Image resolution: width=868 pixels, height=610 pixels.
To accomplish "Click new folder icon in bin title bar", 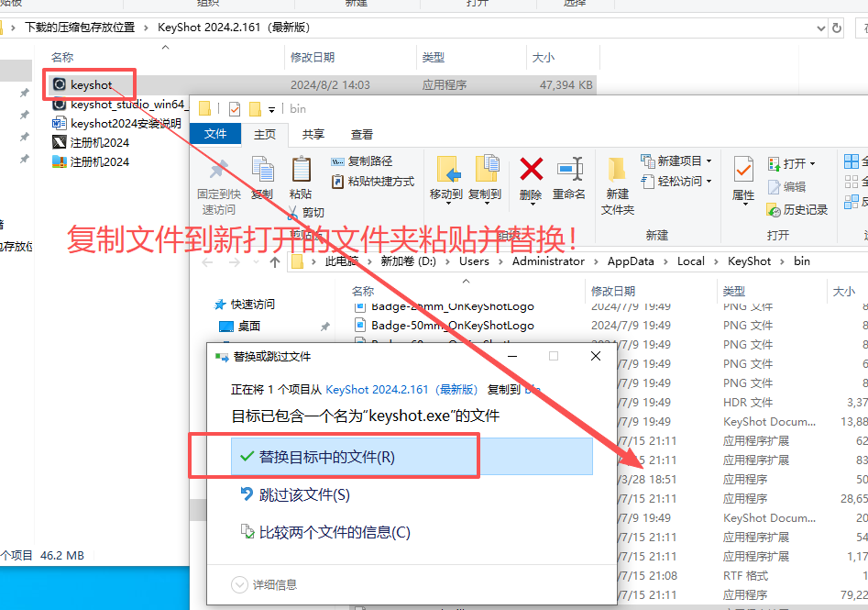I will [x=255, y=109].
